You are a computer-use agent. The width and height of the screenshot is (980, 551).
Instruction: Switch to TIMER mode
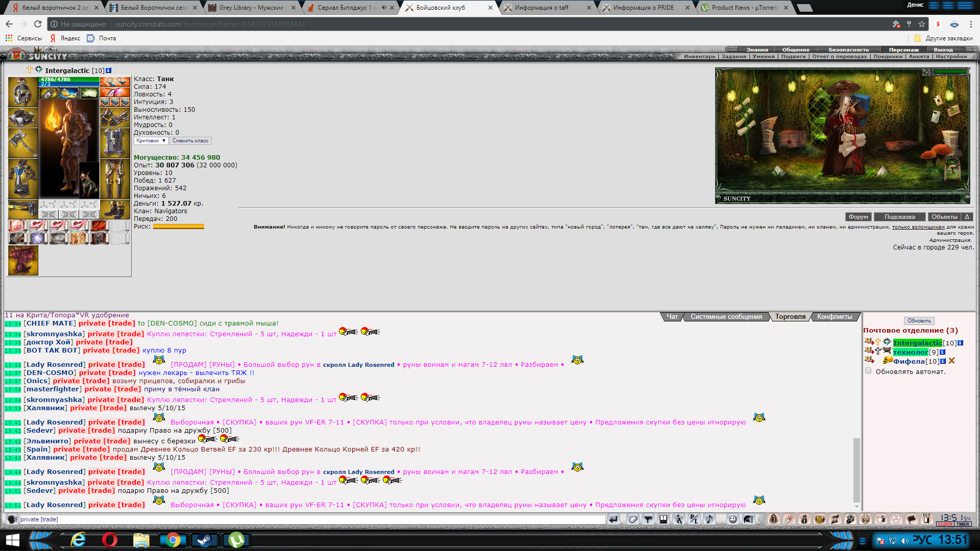963,524
